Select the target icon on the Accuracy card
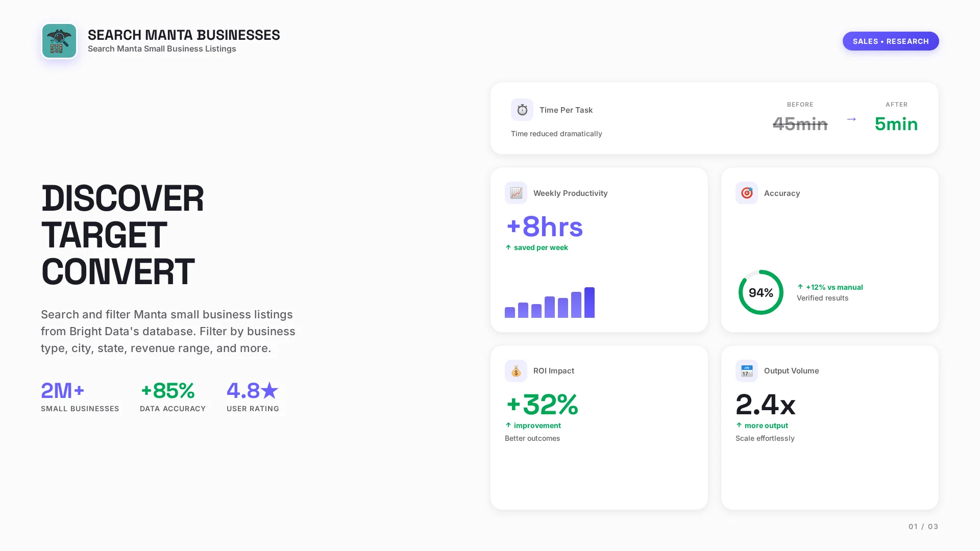980x551 pixels. 746,193
